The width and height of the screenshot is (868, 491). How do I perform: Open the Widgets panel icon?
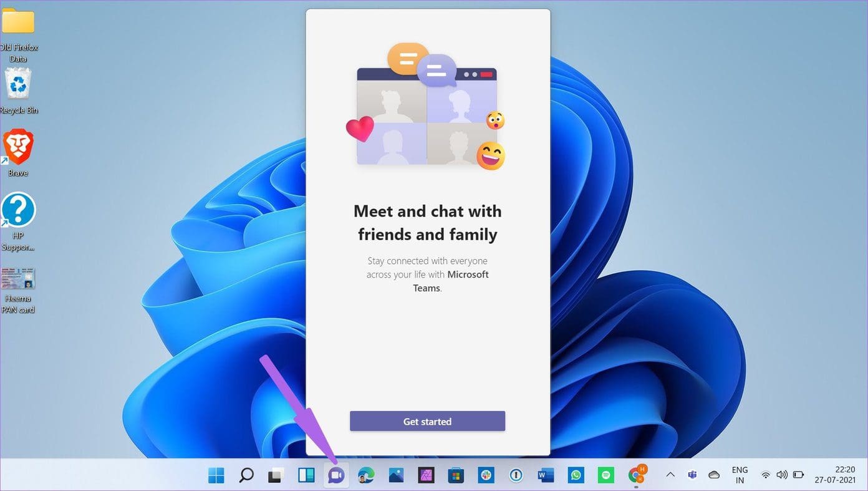point(306,475)
